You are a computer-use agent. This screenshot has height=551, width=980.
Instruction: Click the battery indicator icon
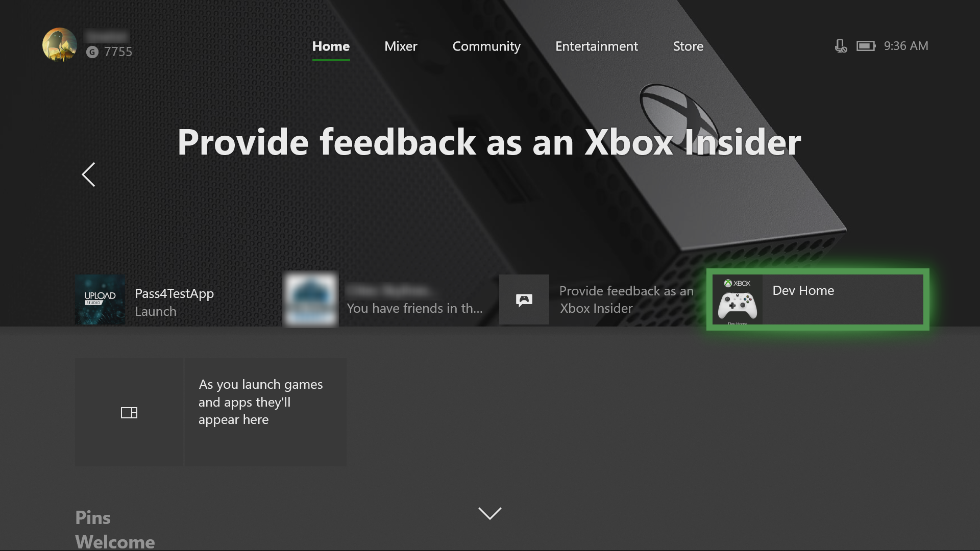pos(866,45)
